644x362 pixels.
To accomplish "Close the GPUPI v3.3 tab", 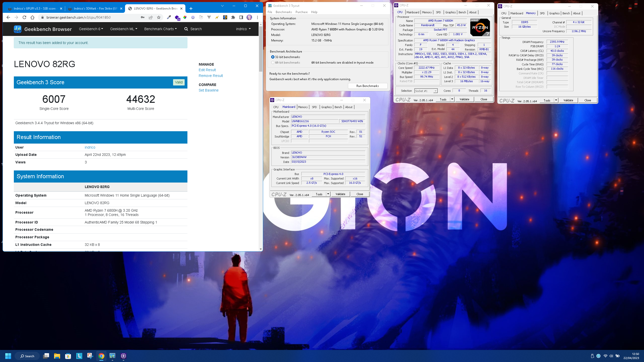I will pyautogui.click(x=61, y=9).
